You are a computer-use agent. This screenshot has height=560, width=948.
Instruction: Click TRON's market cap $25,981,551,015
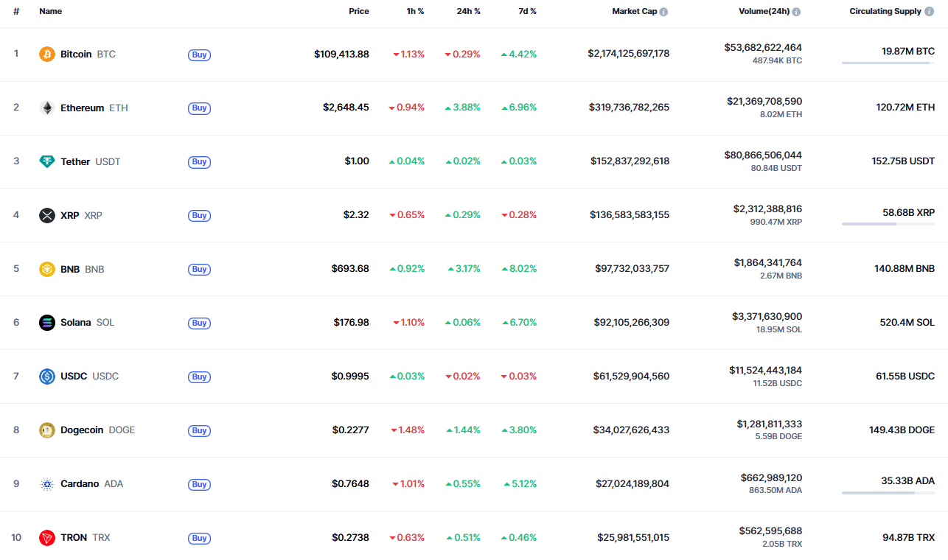pos(633,538)
